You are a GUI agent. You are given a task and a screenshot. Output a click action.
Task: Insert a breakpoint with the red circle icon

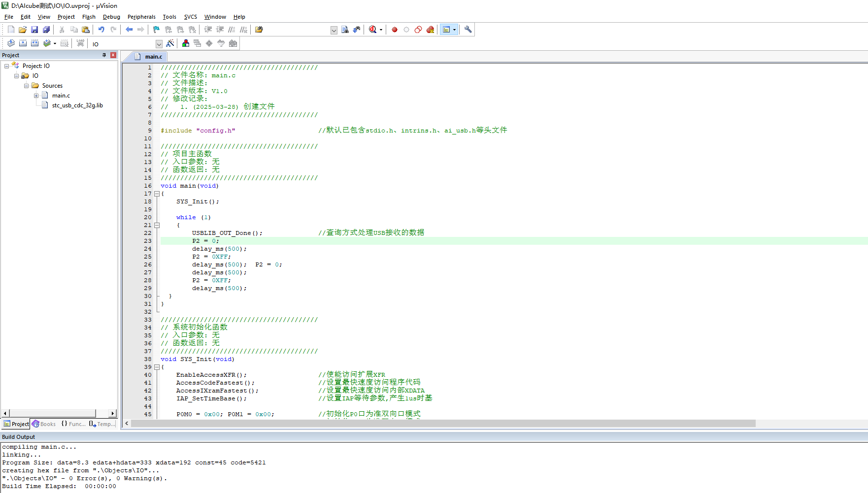click(395, 30)
